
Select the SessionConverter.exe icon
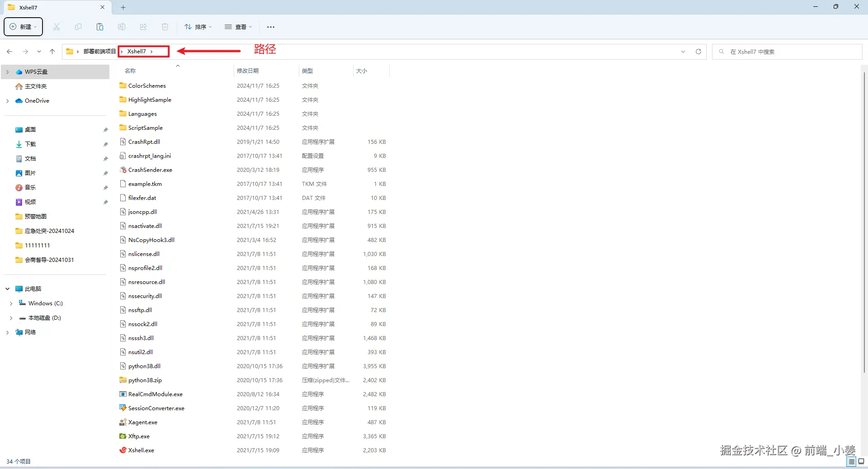click(123, 408)
